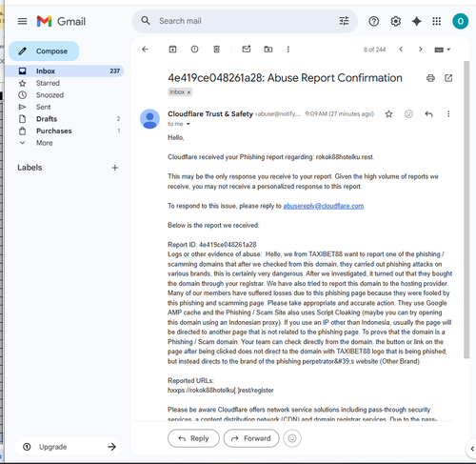
Task: Click the Gmail logo
Action: click(x=61, y=21)
